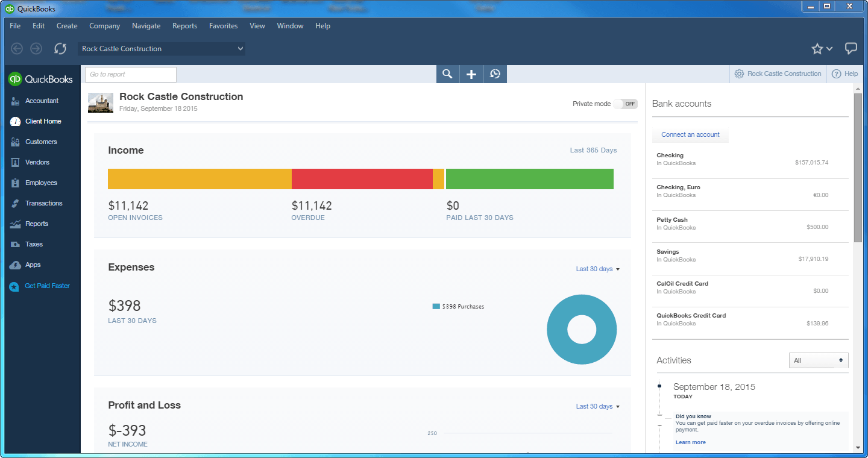Image resolution: width=868 pixels, height=458 pixels.
Task: Click the Help question mark icon
Action: (x=836, y=74)
